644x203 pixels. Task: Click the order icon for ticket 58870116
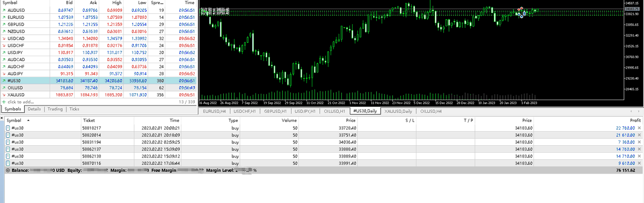8,163
